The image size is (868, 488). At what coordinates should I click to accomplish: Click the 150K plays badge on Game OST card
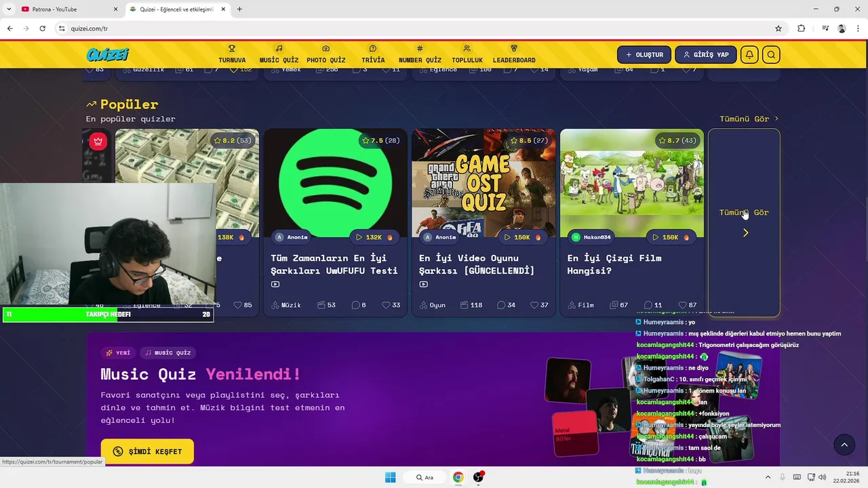click(x=522, y=237)
